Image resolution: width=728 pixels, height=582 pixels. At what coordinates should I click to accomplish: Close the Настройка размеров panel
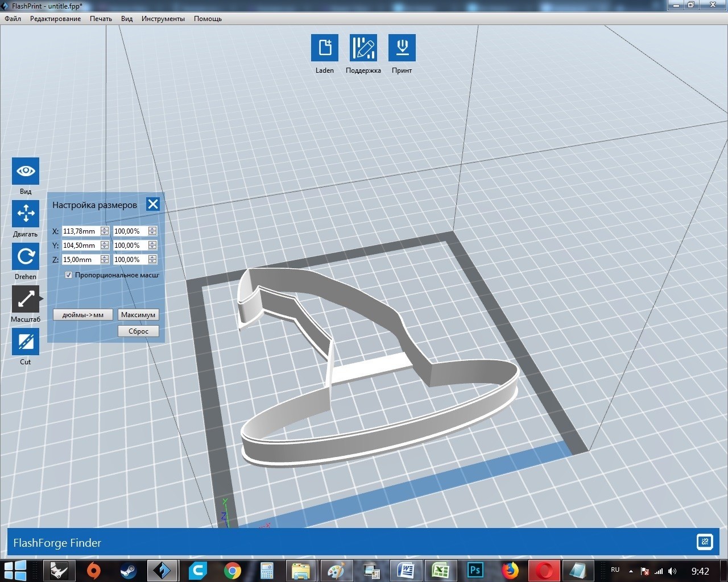pyautogui.click(x=153, y=205)
